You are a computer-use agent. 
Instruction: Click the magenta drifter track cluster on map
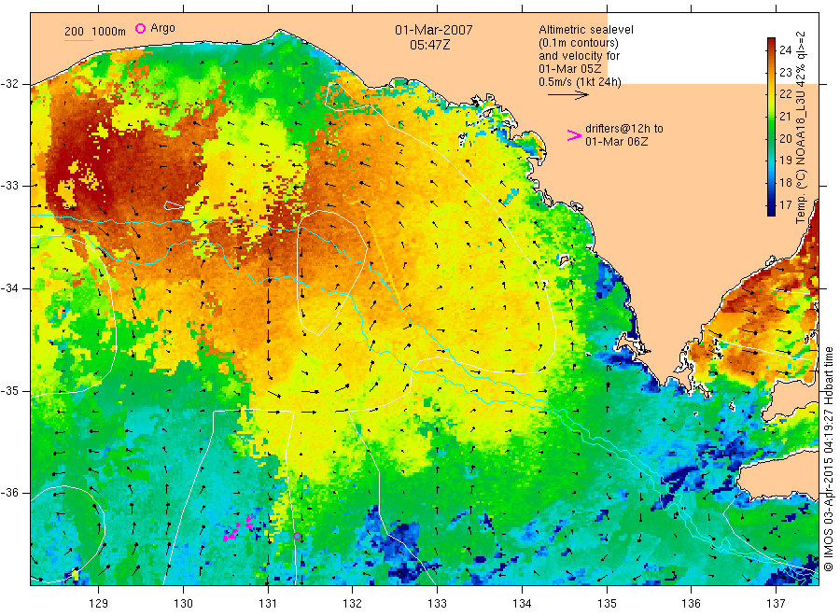[238, 528]
